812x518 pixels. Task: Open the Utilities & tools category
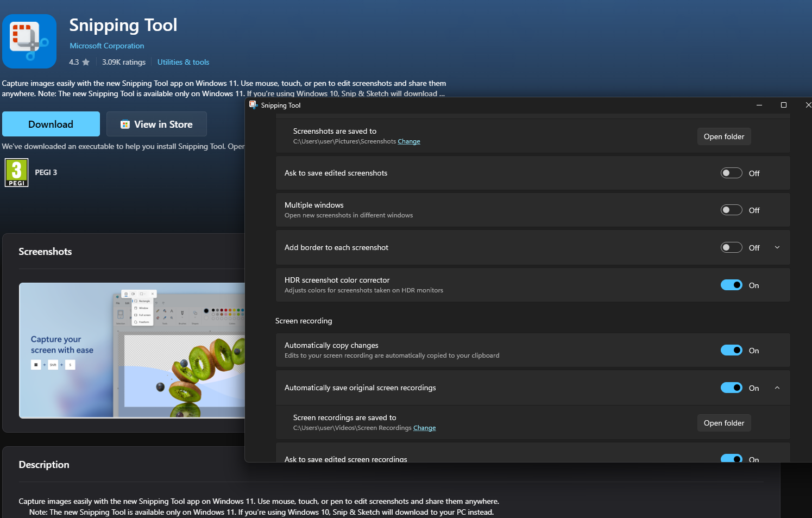(183, 63)
